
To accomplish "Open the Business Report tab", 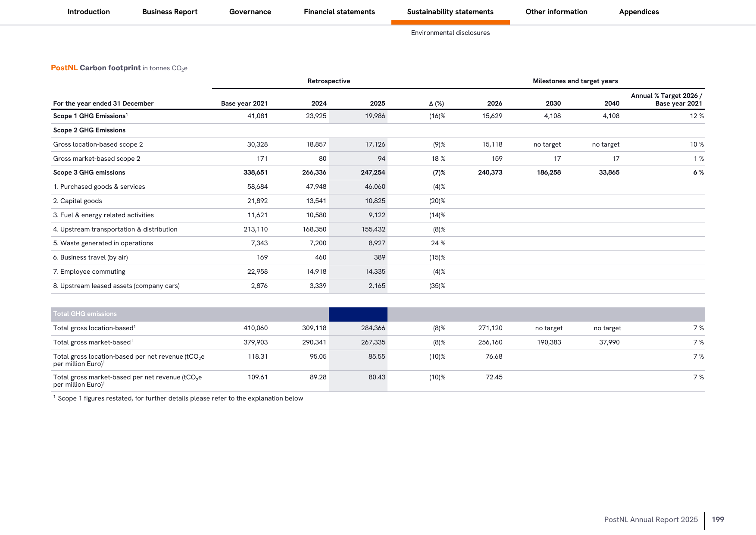I will (170, 12).
